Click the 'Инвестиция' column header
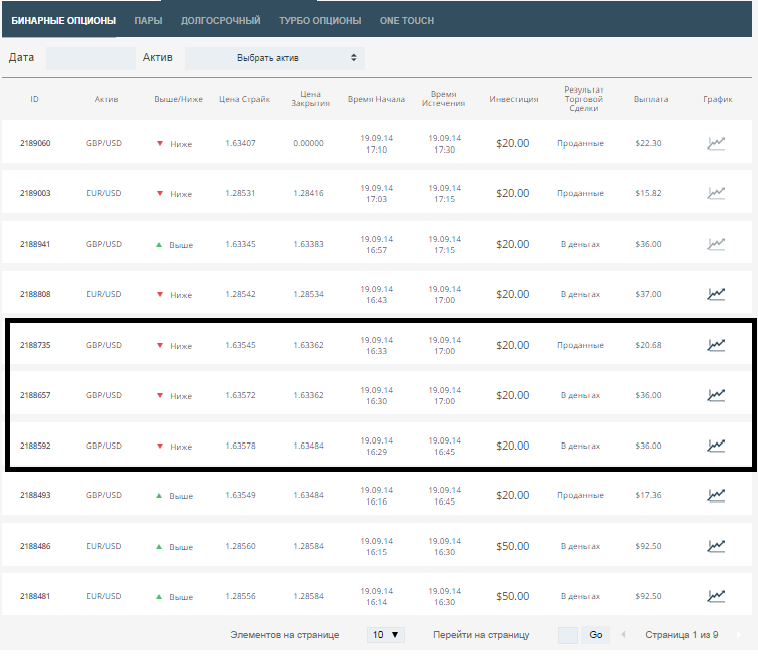Image resolution: width=758 pixels, height=661 pixels. point(513,99)
